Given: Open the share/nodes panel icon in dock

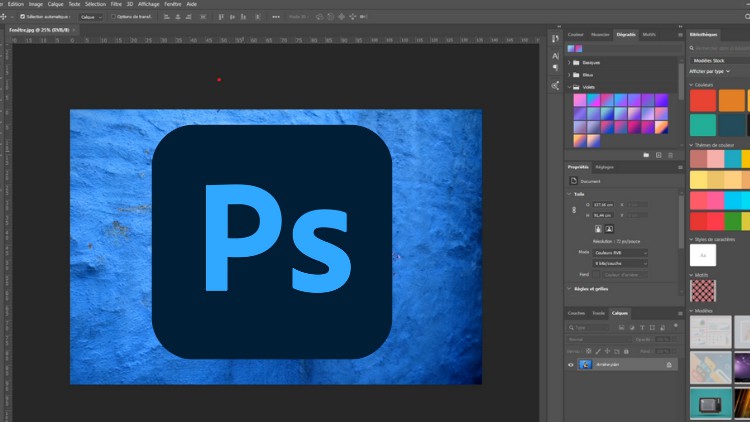Looking at the screenshot, I should pos(555,86).
